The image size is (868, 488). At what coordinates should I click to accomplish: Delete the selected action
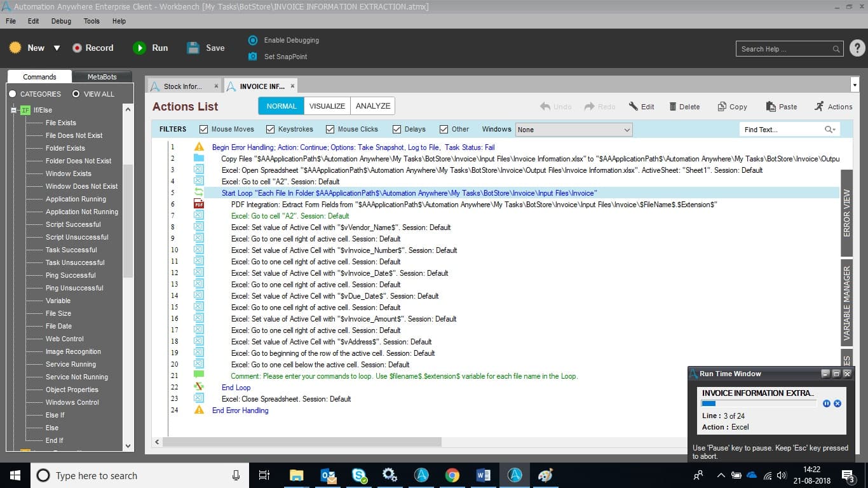684,107
